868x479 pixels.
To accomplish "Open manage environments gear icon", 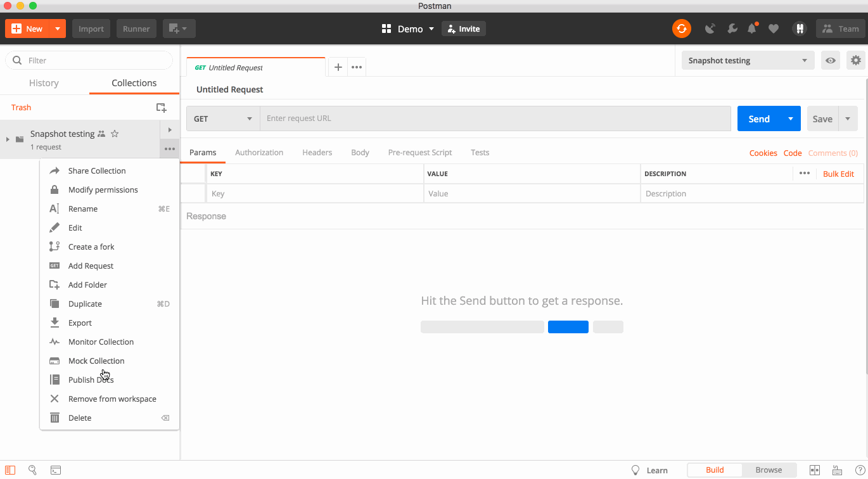I will [x=856, y=61].
